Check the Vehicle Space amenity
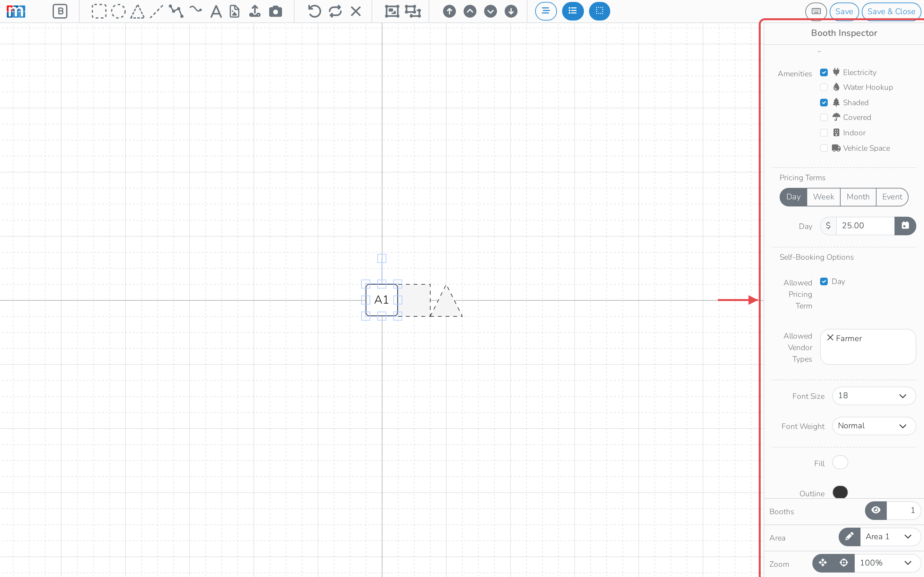 coord(824,148)
